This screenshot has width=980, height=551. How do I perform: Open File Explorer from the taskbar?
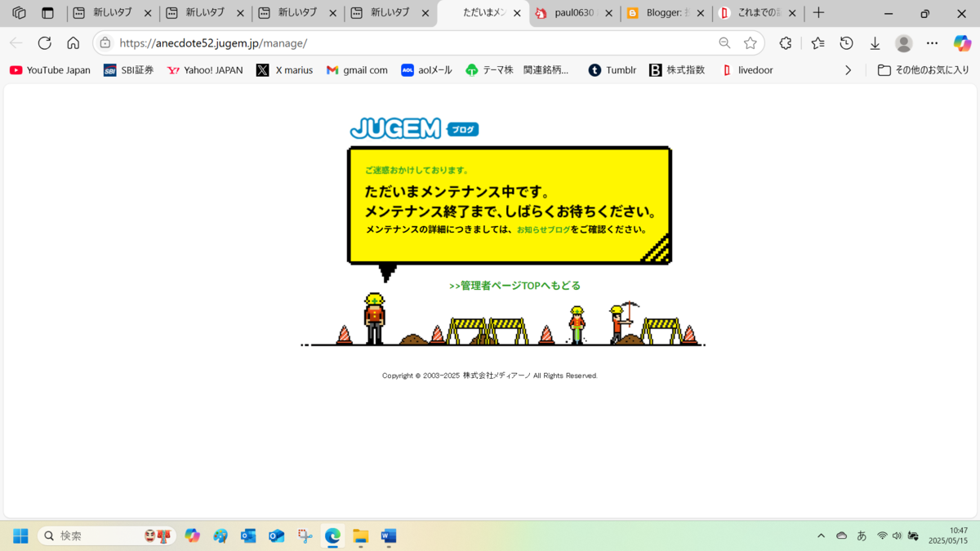pyautogui.click(x=361, y=535)
